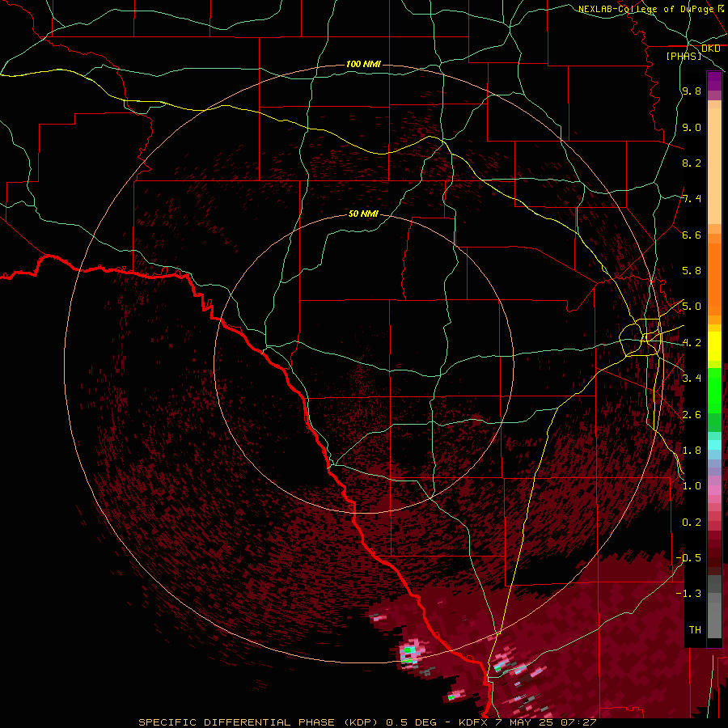The width and height of the screenshot is (728, 728).
Task: Click the 9.0 scale value
Action: pos(692,127)
